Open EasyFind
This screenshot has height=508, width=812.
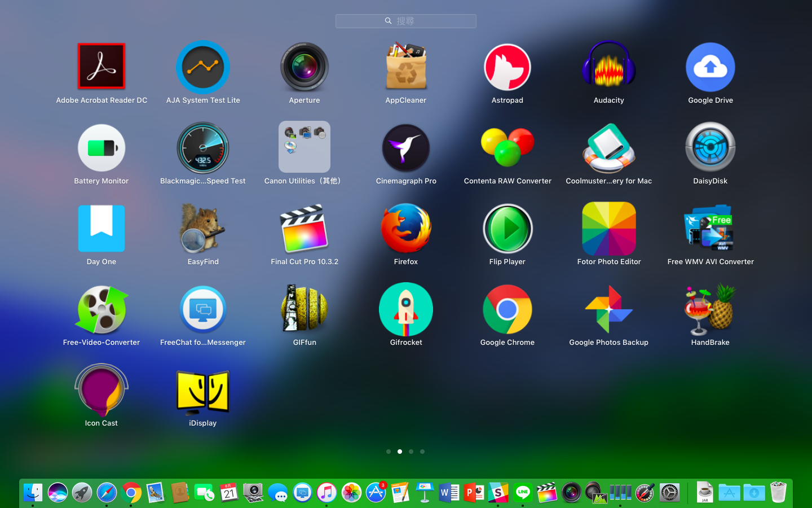(203, 229)
